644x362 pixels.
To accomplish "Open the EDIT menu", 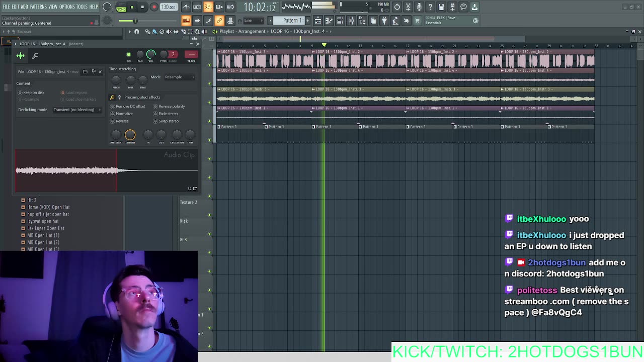I will click(x=15, y=7).
